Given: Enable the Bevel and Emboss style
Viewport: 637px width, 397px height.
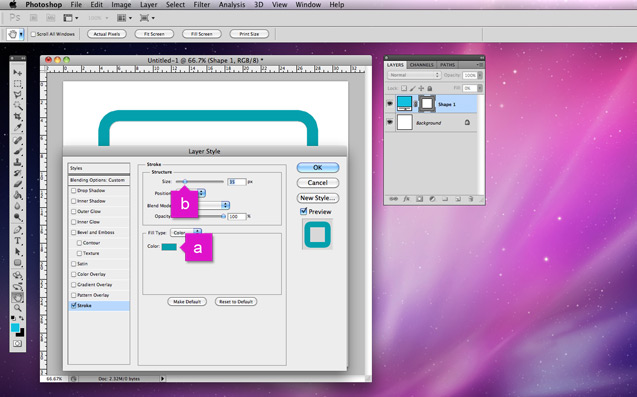Looking at the screenshot, I should 74,232.
